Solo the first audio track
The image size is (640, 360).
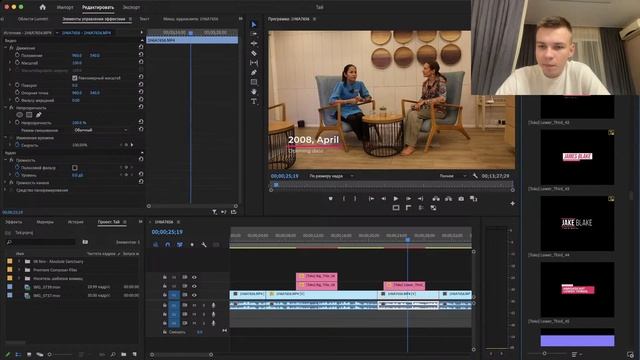204,305
